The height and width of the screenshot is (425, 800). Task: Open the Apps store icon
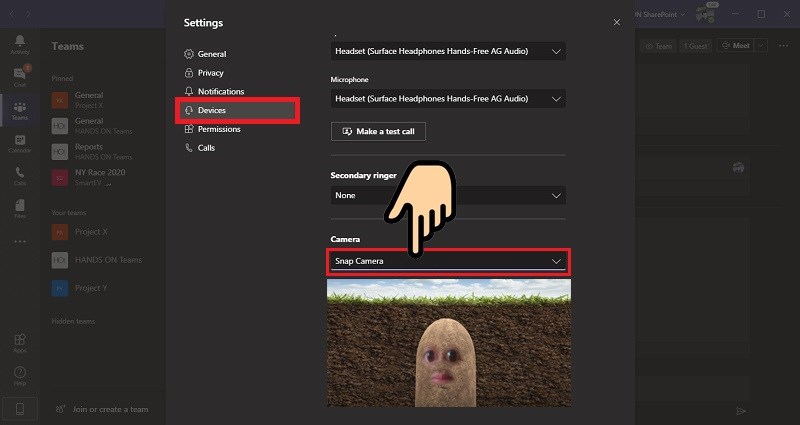click(19, 342)
